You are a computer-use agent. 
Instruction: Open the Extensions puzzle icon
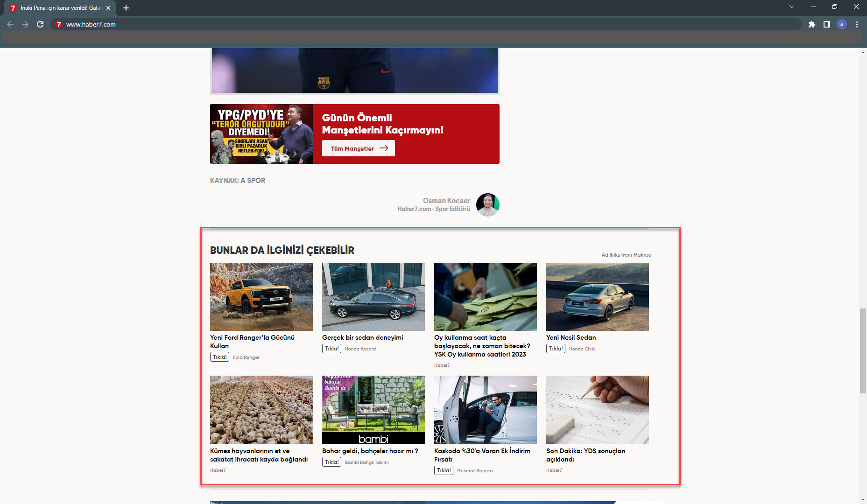coord(812,24)
